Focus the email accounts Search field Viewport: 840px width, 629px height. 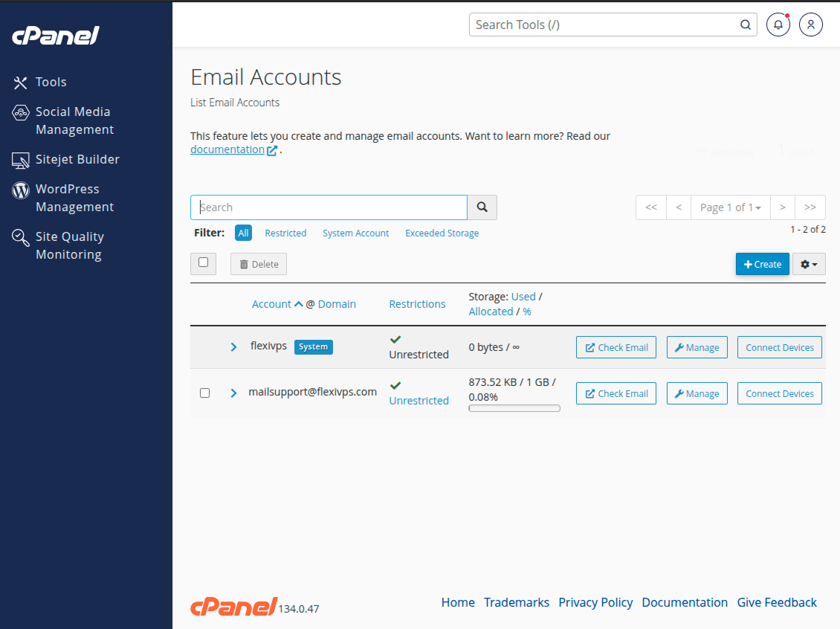click(329, 207)
